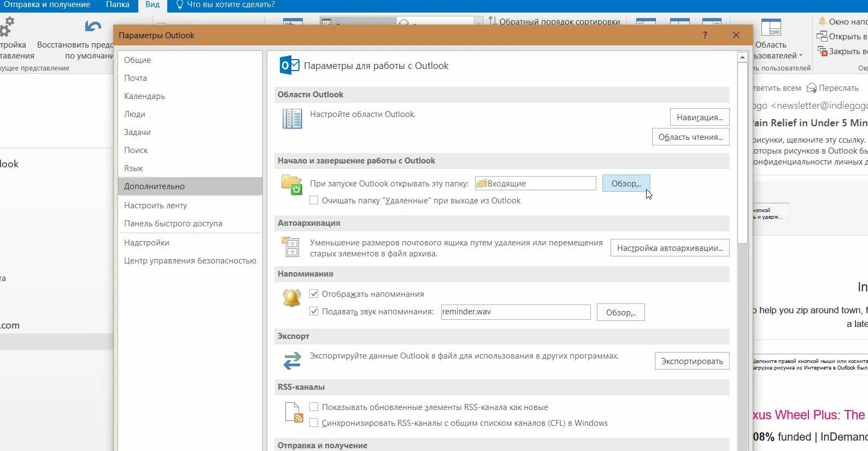Click the Что вы хотите сделать search box
Viewport: 868px width, 451px height.
point(231,4)
